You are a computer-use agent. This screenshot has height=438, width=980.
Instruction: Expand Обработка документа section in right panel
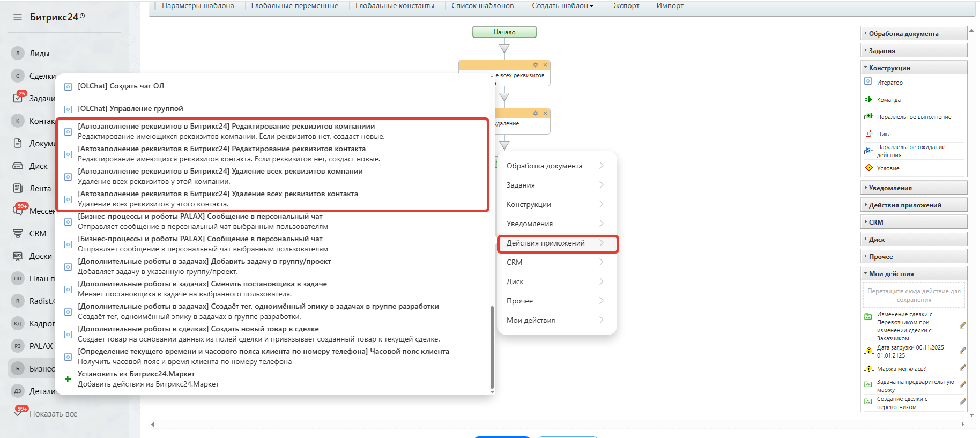click(914, 33)
